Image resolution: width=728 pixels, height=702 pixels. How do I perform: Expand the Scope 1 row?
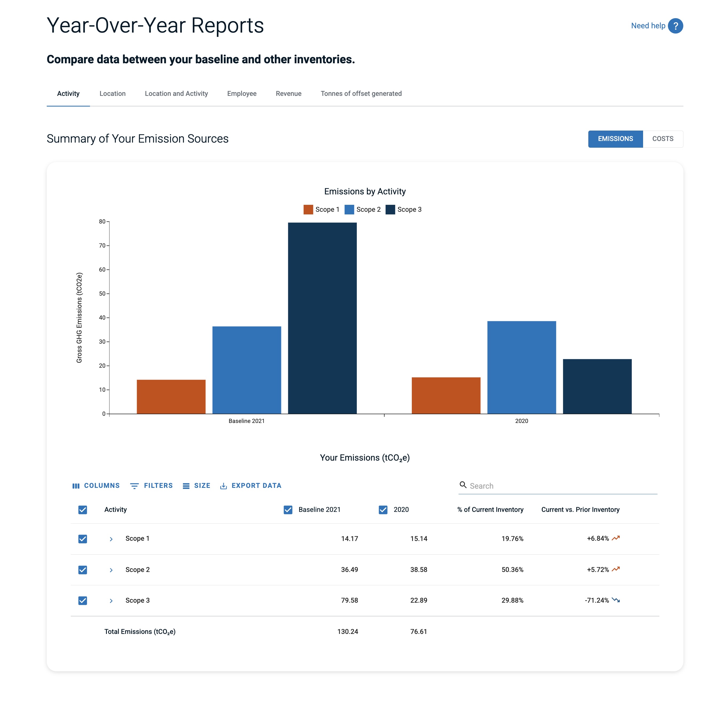tap(111, 539)
